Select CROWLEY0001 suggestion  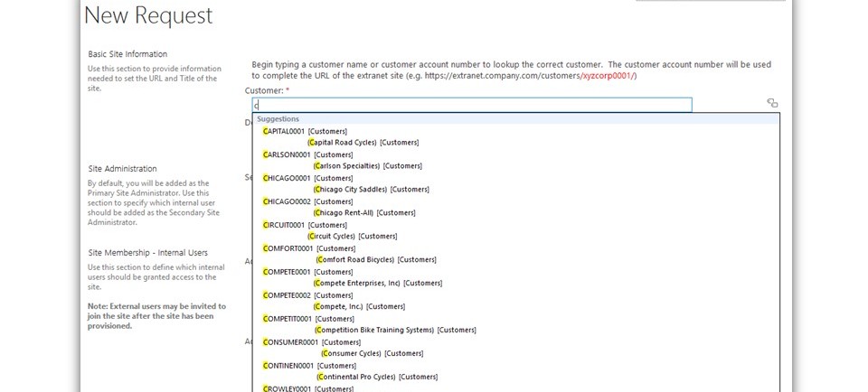pos(307,388)
